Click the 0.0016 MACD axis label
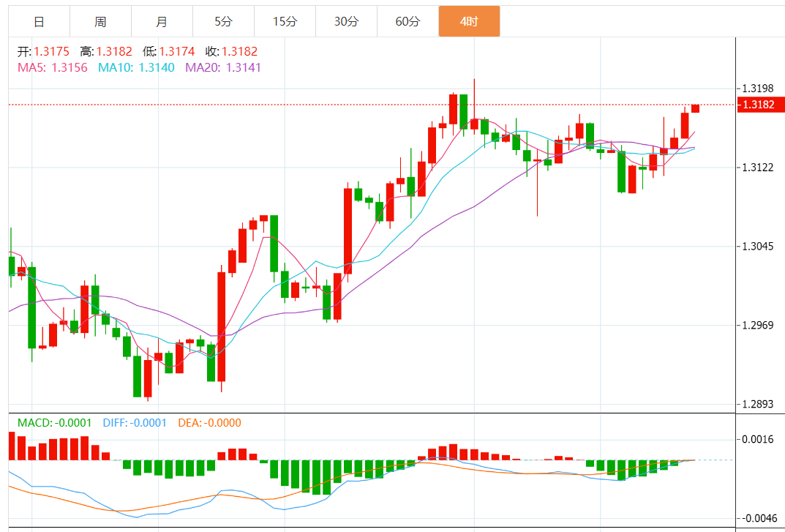 click(758, 440)
